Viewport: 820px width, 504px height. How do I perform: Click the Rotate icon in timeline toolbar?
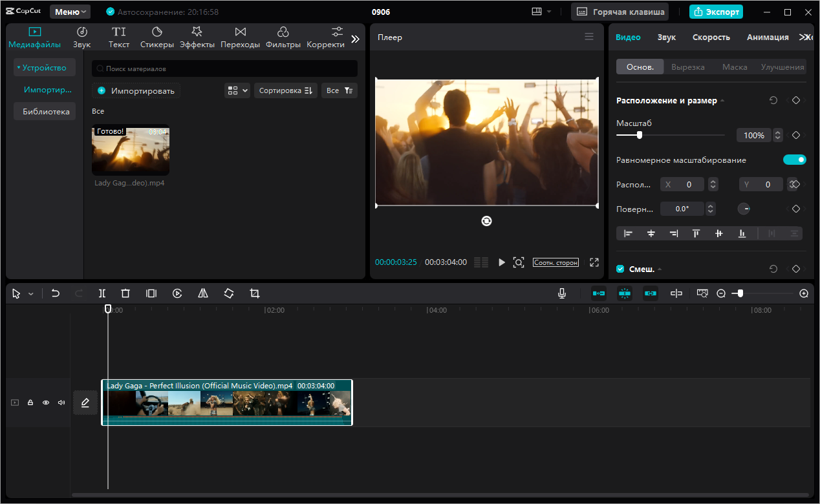pos(229,293)
